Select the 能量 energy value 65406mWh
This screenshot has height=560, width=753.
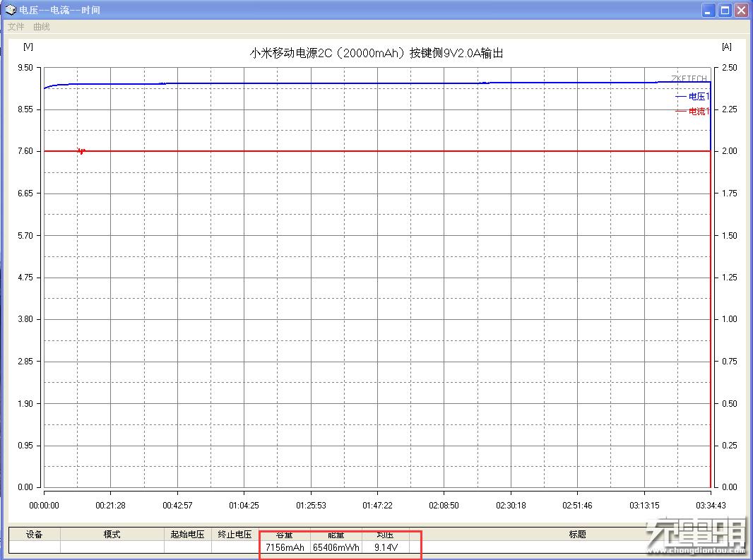coord(338,547)
